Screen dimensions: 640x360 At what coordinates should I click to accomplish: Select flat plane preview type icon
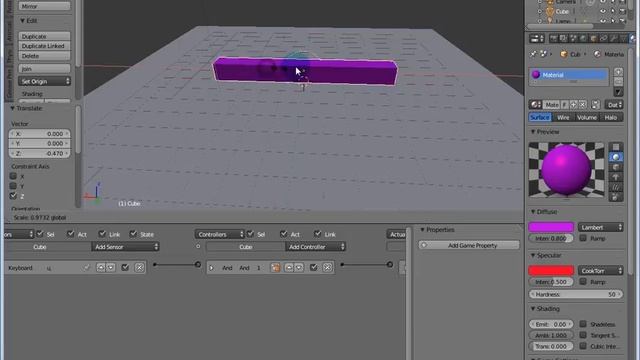[616, 147]
